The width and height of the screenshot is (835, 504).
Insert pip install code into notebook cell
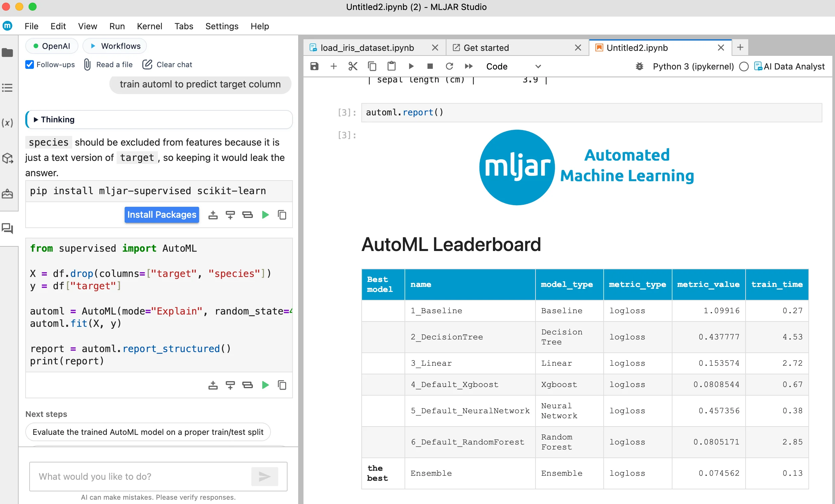click(213, 215)
